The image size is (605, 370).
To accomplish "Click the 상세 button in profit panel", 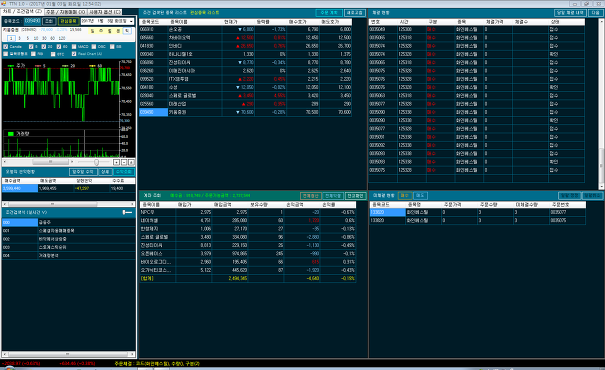I will [105, 172].
